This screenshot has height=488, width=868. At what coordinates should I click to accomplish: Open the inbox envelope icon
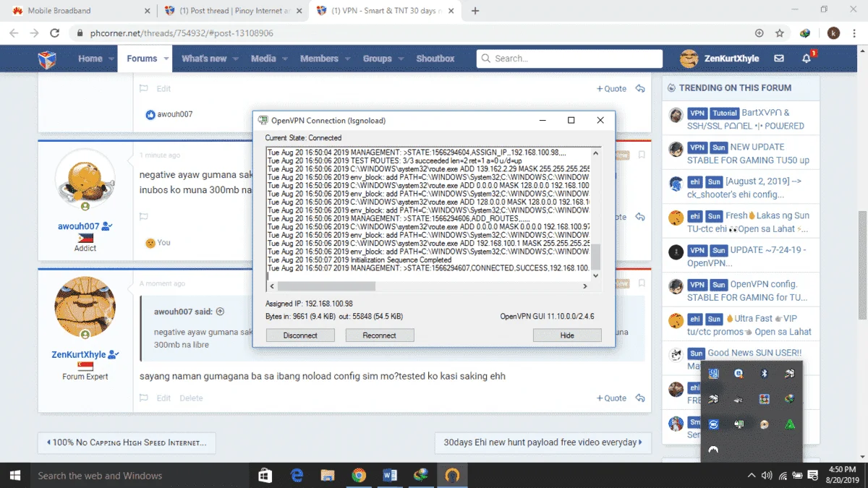point(779,59)
